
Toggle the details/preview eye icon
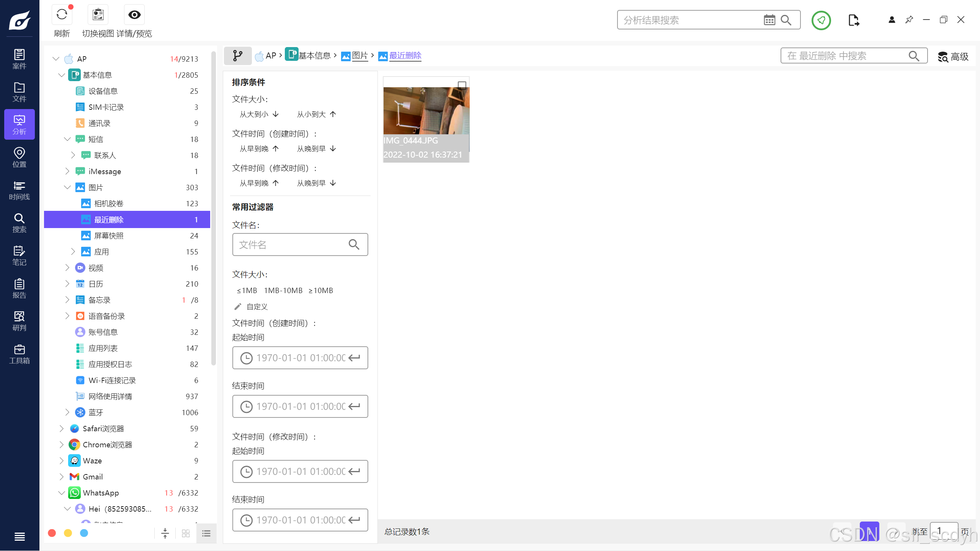pos(134,15)
